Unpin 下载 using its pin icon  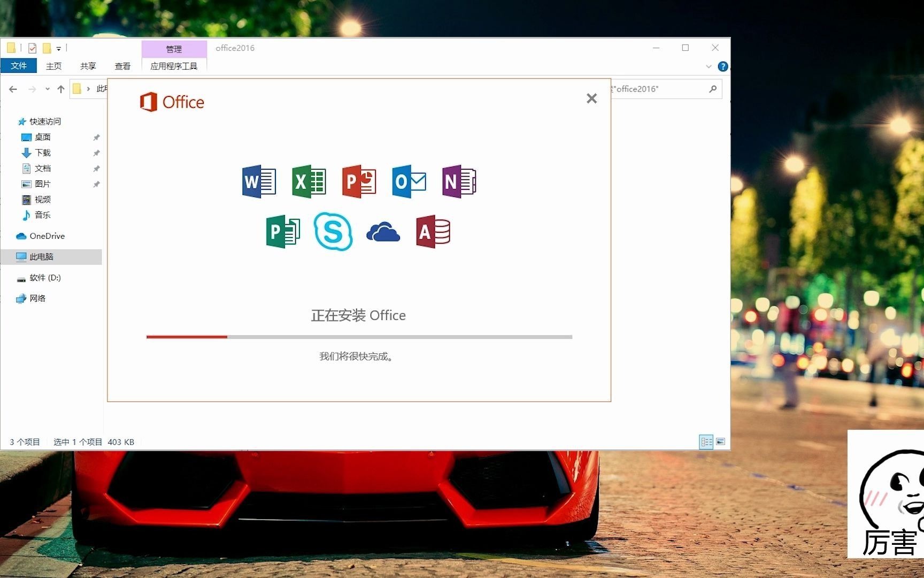click(x=96, y=153)
